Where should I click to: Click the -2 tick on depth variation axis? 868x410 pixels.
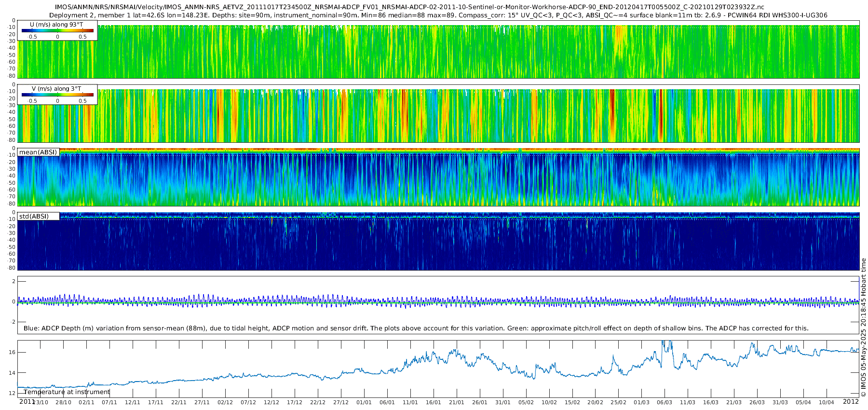(12, 322)
